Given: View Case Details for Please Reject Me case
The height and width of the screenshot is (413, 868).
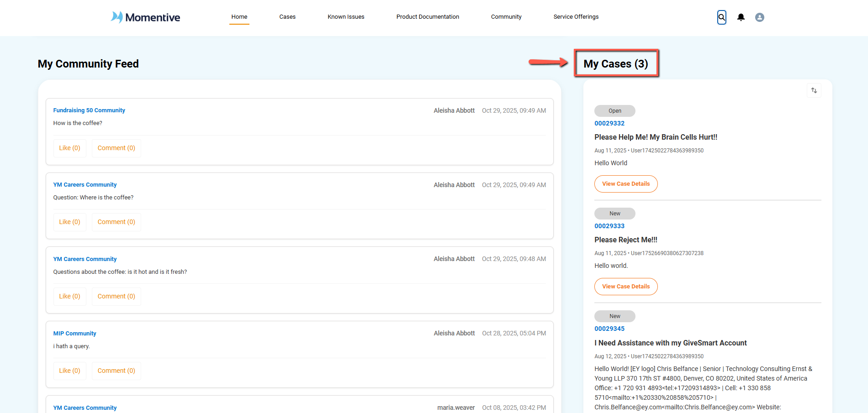Looking at the screenshot, I should tap(626, 286).
